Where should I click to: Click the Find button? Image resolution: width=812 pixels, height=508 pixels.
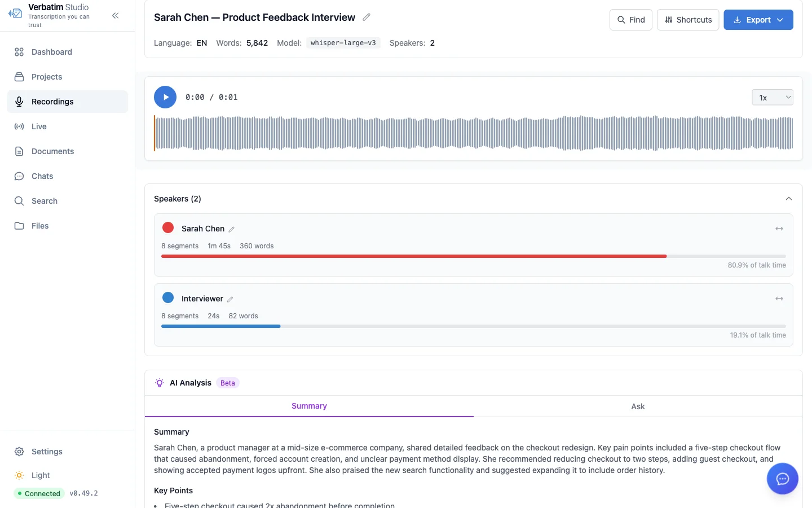coord(630,20)
